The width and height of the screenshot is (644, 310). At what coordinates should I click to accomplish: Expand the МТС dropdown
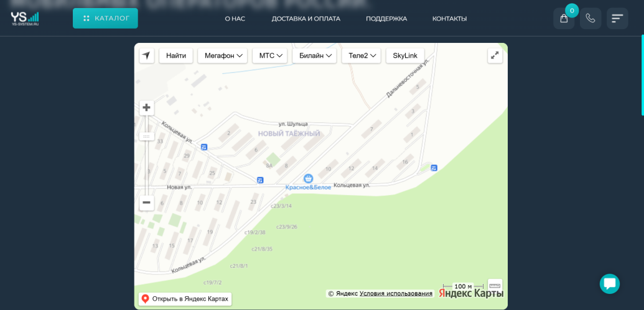pos(270,56)
